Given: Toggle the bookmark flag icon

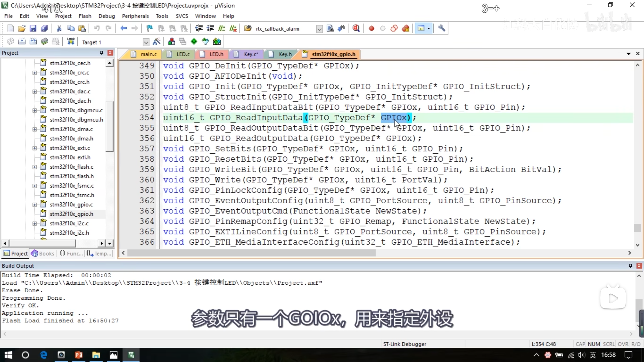Looking at the screenshot, I should (149, 28).
